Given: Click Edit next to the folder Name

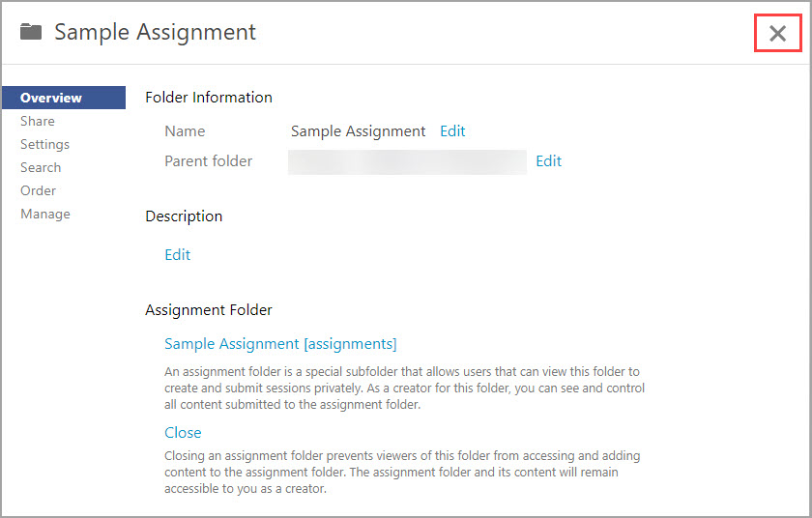Looking at the screenshot, I should pos(452,131).
